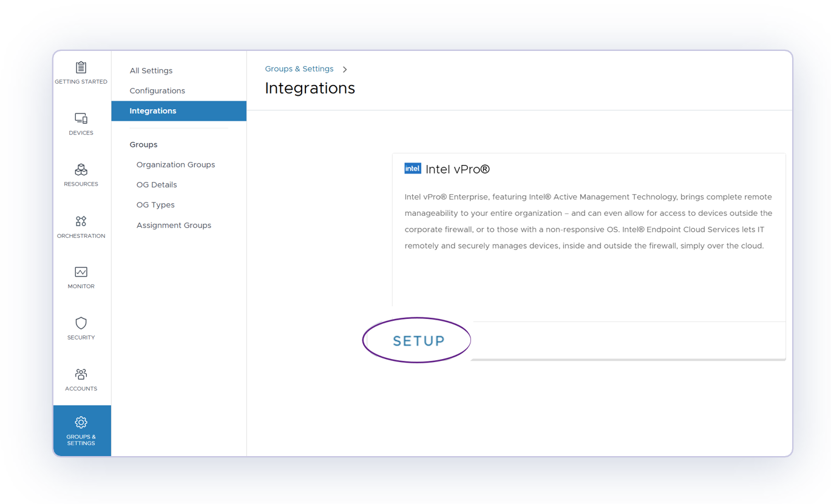The width and height of the screenshot is (831, 504).
Task: Click the Intel logo on vPro card
Action: (412, 169)
